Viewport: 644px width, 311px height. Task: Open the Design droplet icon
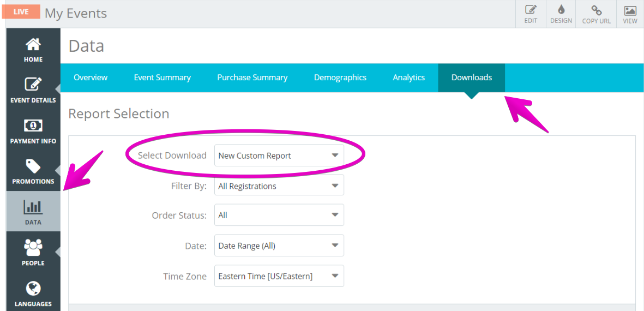(561, 10)
